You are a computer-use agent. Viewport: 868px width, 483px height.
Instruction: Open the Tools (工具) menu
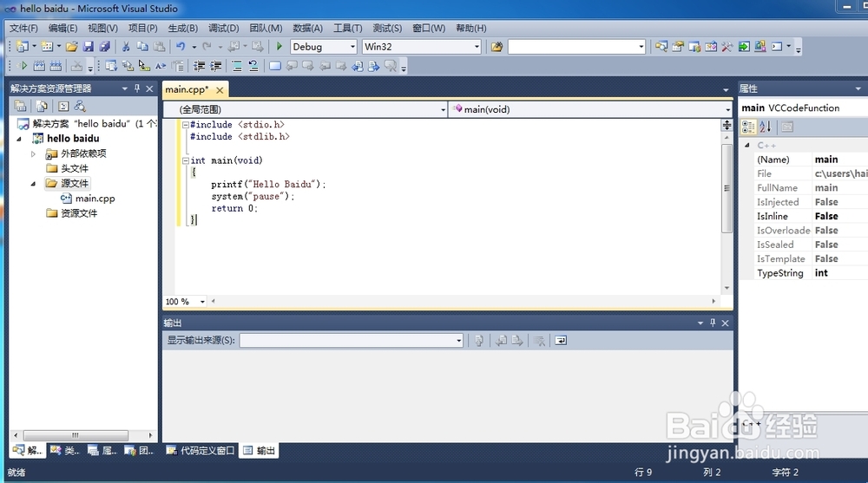tap(348, 29)
